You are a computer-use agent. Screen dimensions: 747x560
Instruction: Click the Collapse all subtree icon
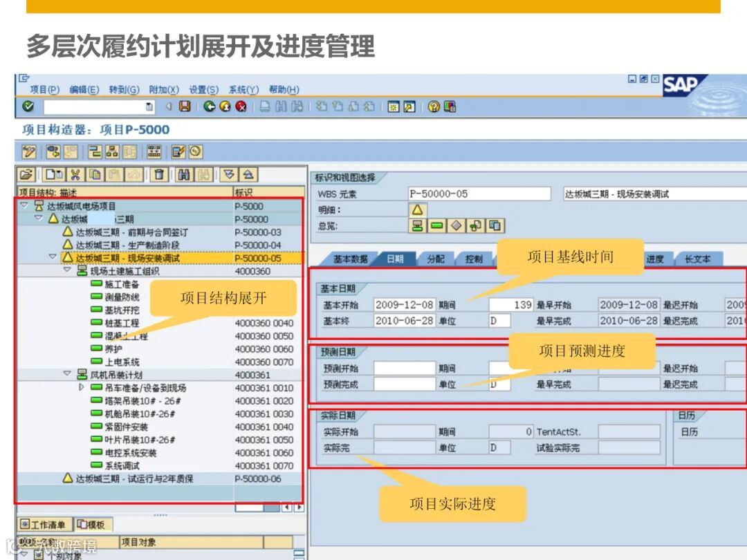(x=248, y=175)
